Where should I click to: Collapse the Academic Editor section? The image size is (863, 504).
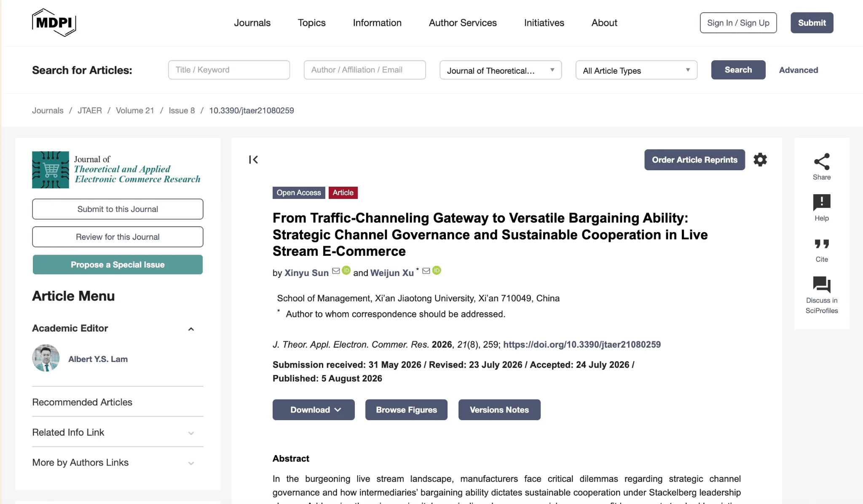click(x=191, y=329)
